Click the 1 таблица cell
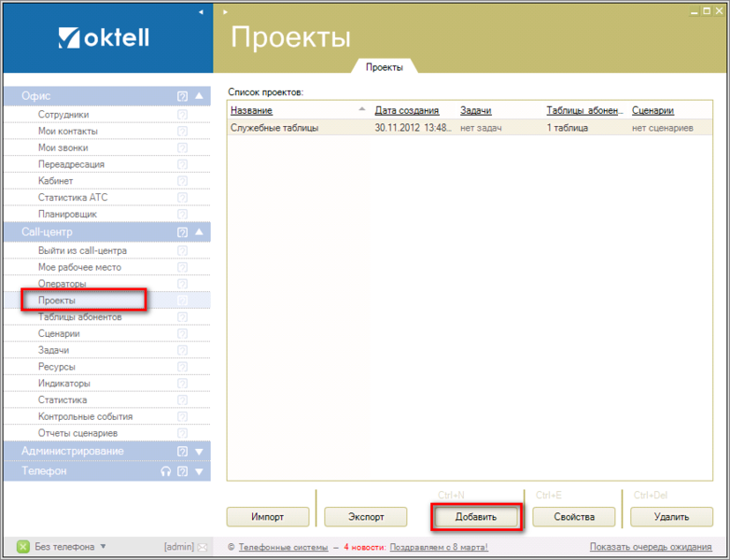730x560 pixels. [567, 128]
